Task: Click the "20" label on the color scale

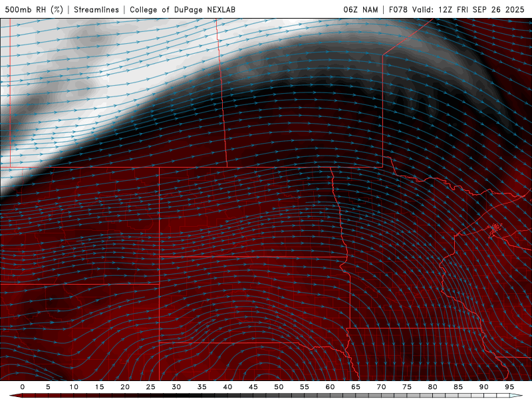Action: [125, 387]
